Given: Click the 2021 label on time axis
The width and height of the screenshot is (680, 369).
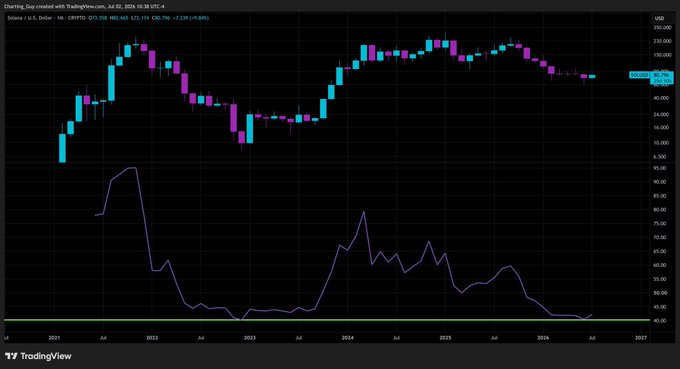Looking at the screenshot, I should [54, 337].
